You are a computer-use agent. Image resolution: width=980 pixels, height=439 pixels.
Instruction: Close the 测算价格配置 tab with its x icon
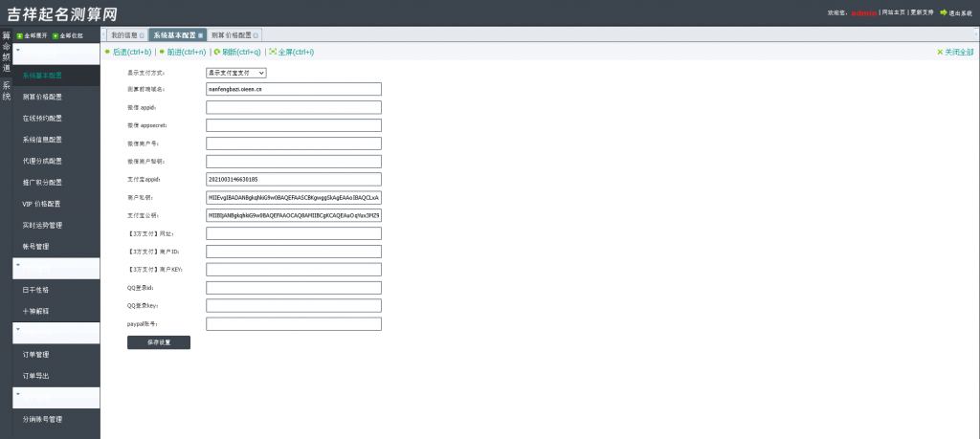pos(256,35)
